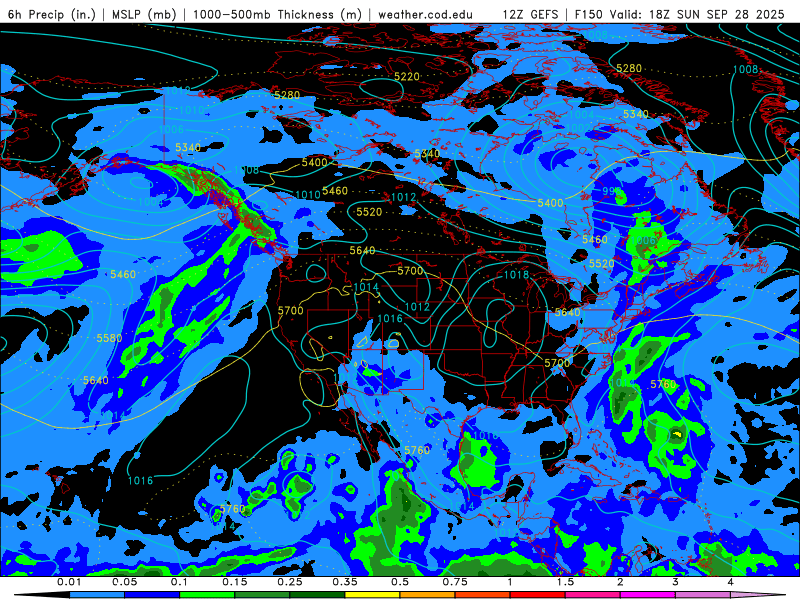This screenshot has height=600, width=800.
Task: Click the 0.25 legend value
Action: [x=290, y=582]
